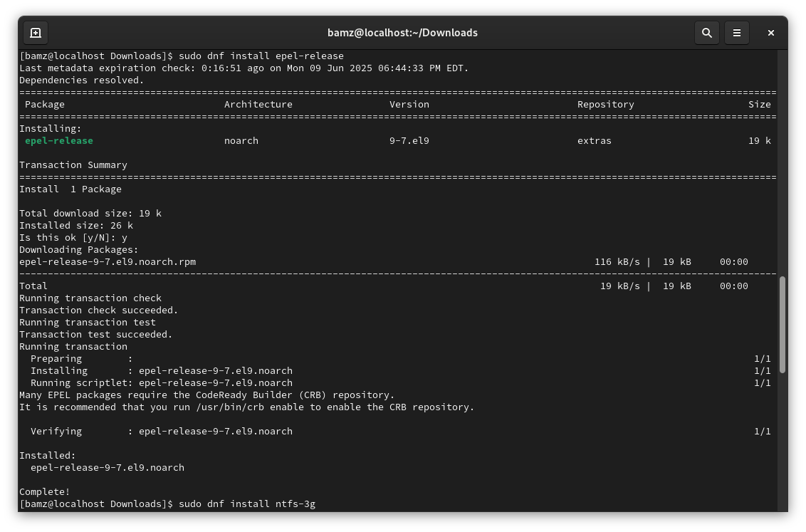Click the Architecture column header
The image size is (806, 532).
click(x=258, y=105)
